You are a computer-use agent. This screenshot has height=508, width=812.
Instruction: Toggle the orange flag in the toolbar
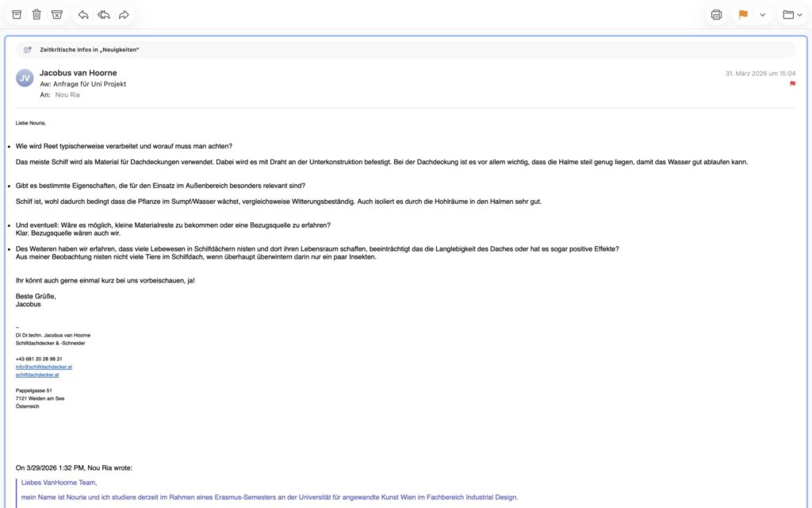pos(743,14)
